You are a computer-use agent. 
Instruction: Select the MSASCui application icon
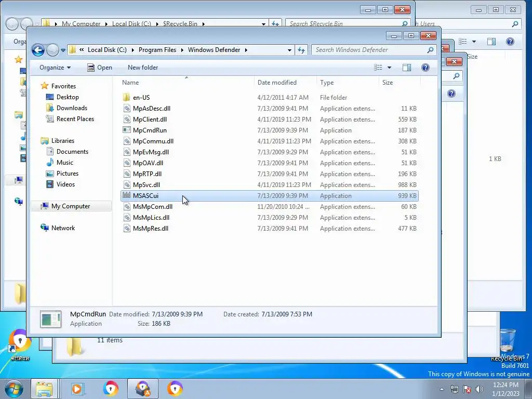[x=127, y=195]
